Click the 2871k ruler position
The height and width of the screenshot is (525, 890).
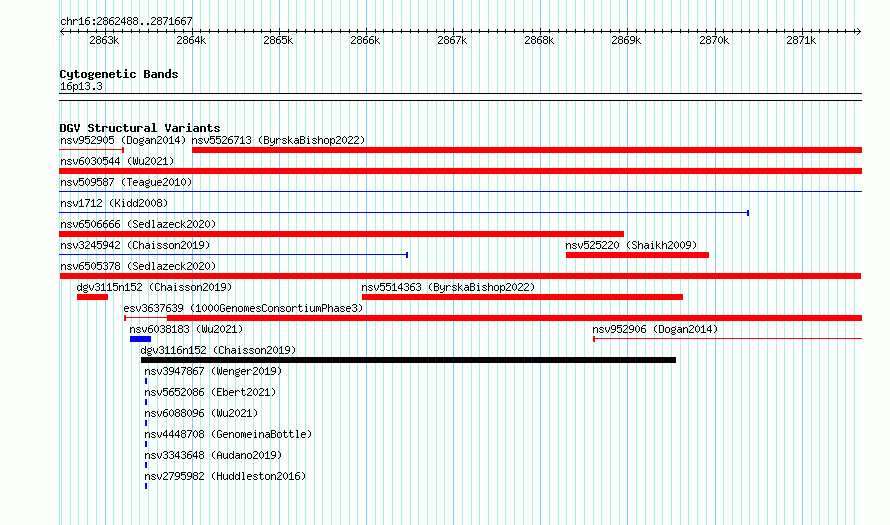pyautogui.click(x=801, y=40)
